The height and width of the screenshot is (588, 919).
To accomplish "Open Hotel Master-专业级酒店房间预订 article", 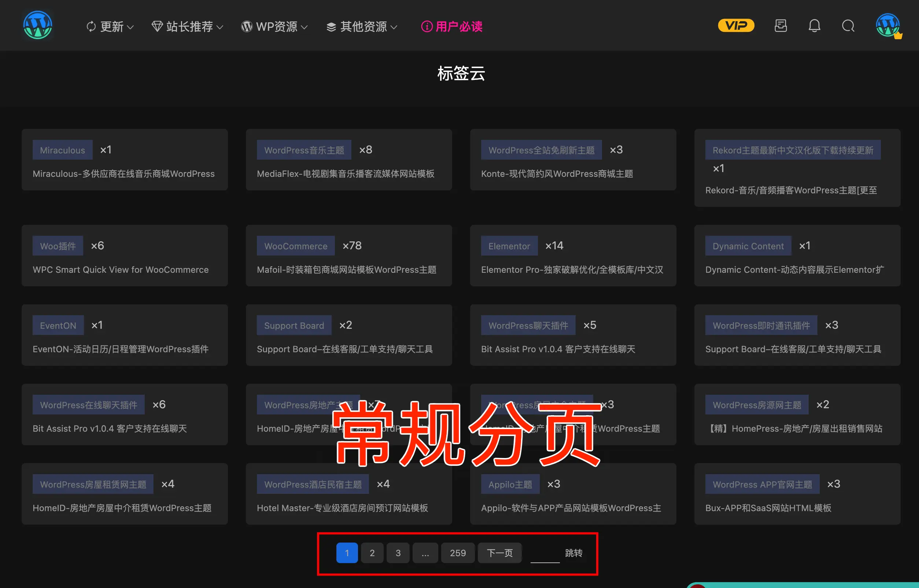I will pos(342,508).
